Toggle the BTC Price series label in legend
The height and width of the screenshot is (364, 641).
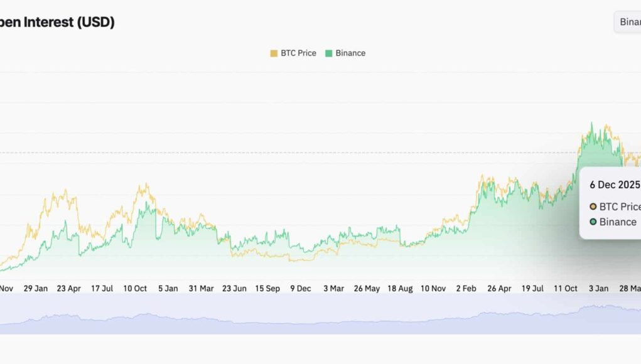tap(298, 53)
